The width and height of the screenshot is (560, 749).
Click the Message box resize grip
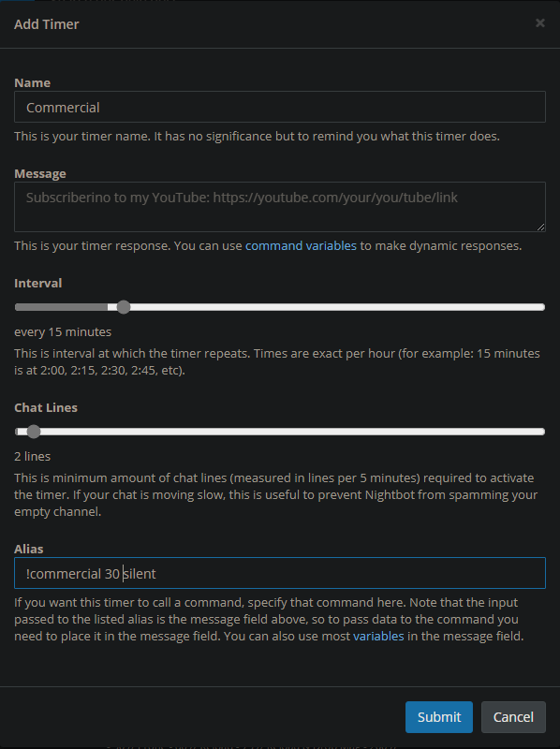click(540, 227)
